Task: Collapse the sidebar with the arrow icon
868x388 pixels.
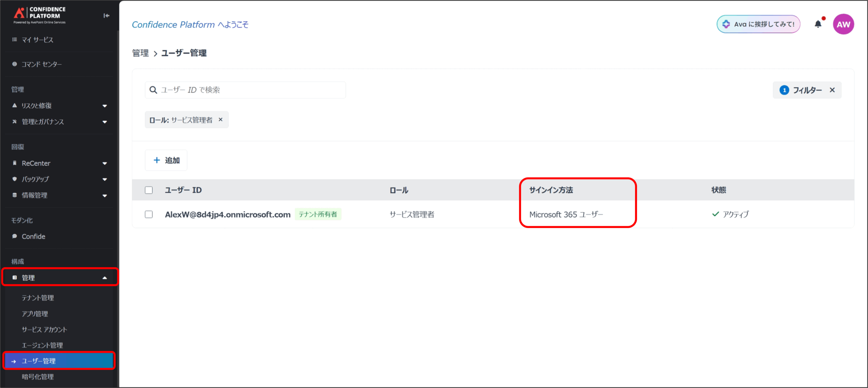Action: 106,16
